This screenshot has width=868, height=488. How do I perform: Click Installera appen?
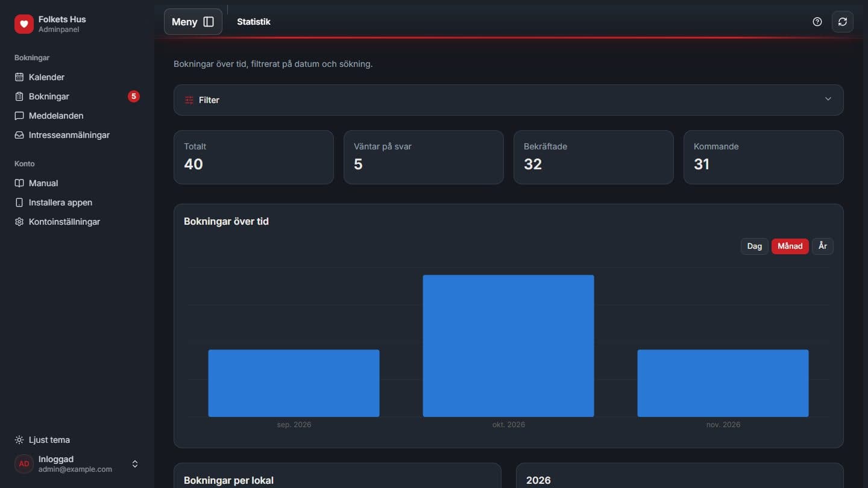[x=77, y=202]
